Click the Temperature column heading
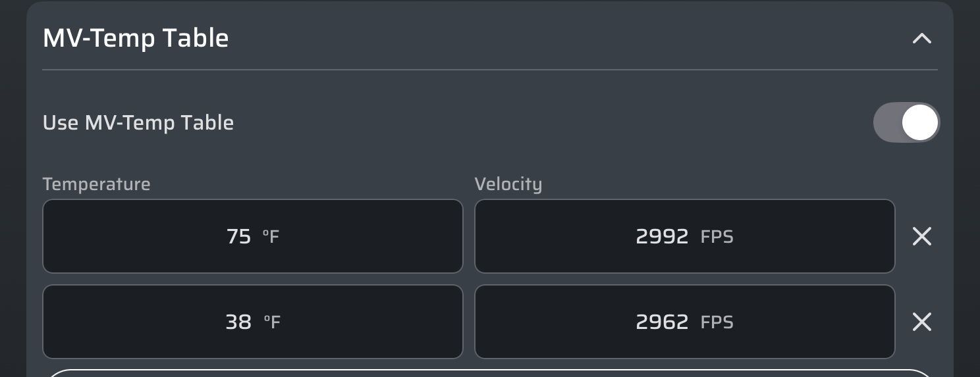Viewport: 980px width, 377px height. pyautogui.click(x=96, y=184)
